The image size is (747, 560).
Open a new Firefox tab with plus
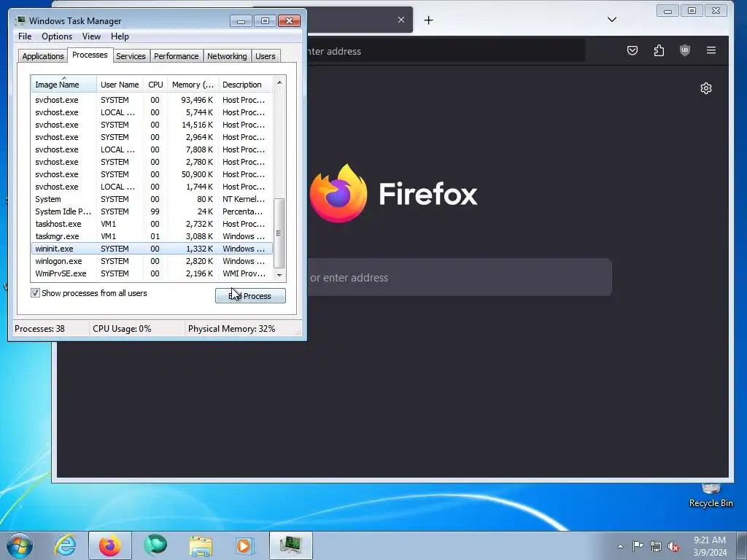coord(428,20)
